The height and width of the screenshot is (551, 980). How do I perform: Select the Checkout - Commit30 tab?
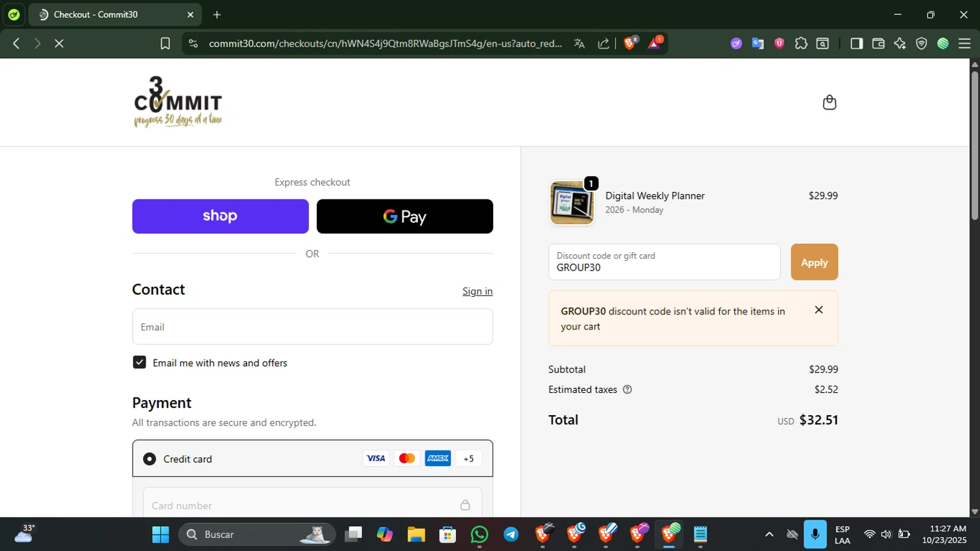point(114,14)
